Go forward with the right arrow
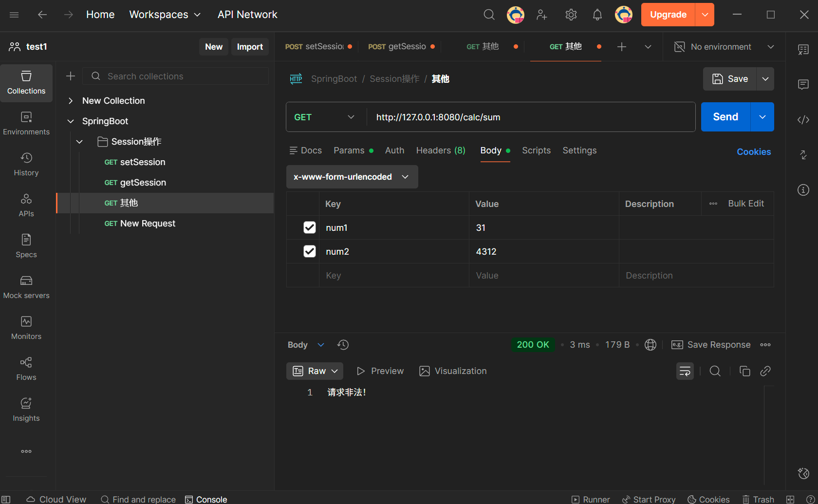 pos(69,15)
